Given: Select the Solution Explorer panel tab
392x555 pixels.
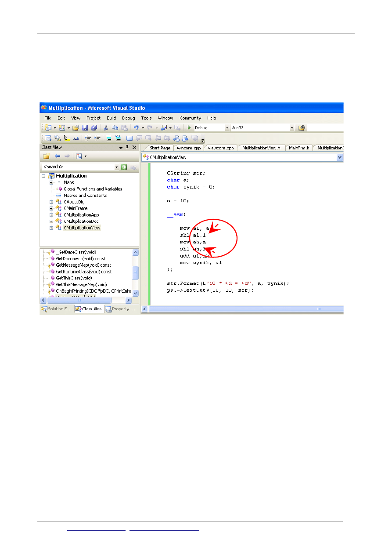Looking at the screenshot, I should (x=56, y=309).
